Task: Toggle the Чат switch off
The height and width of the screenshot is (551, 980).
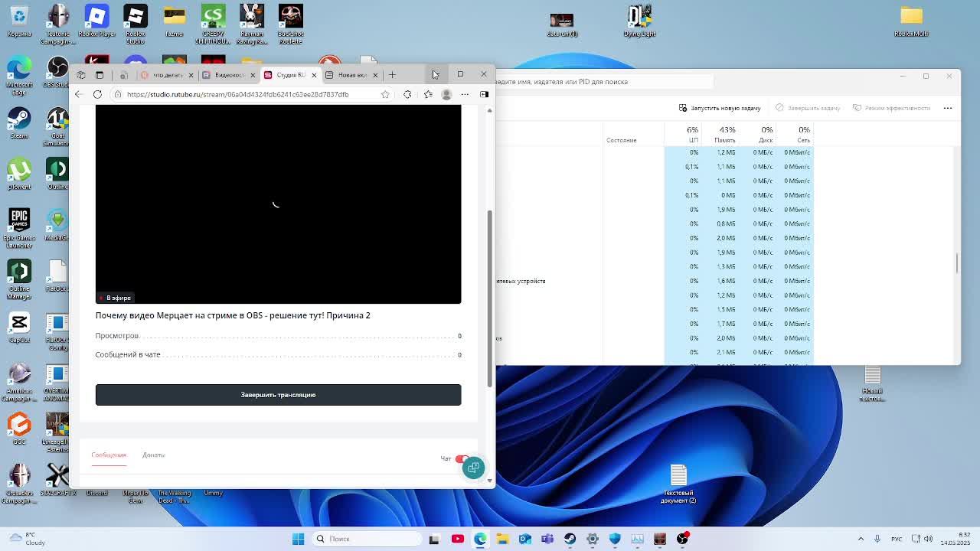Action: point(462,458)
